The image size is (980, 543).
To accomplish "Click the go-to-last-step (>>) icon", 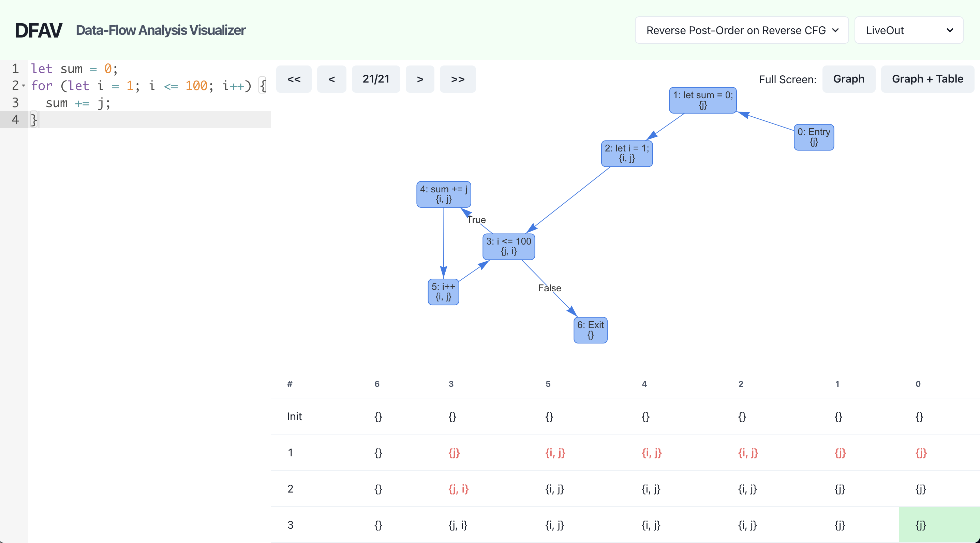I will 457,78.
